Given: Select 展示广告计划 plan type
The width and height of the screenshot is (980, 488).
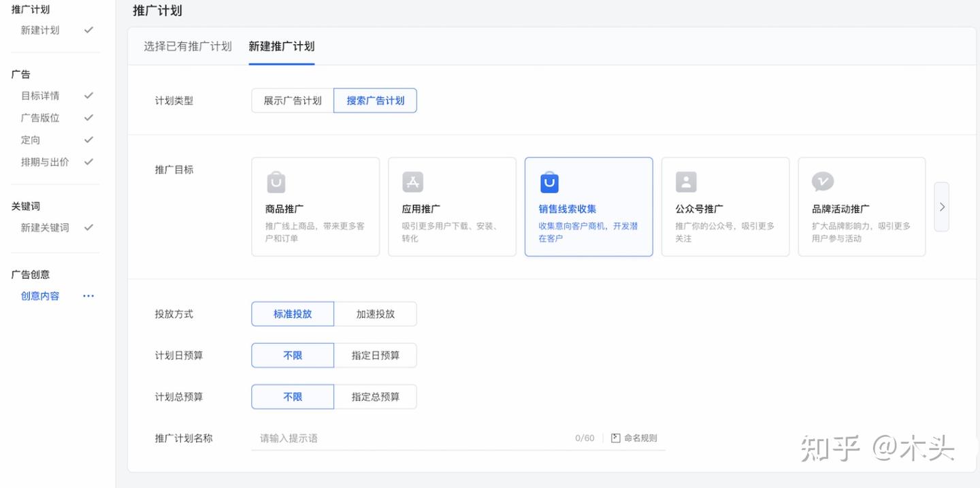Looking at the screenshot, I should pos(293,101).
